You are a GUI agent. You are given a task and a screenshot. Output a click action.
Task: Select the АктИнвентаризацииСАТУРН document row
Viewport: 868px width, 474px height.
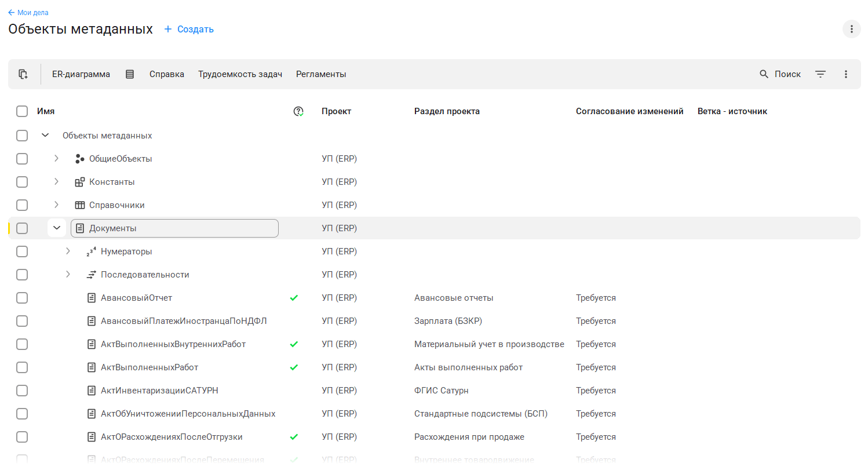click(159, 391)
